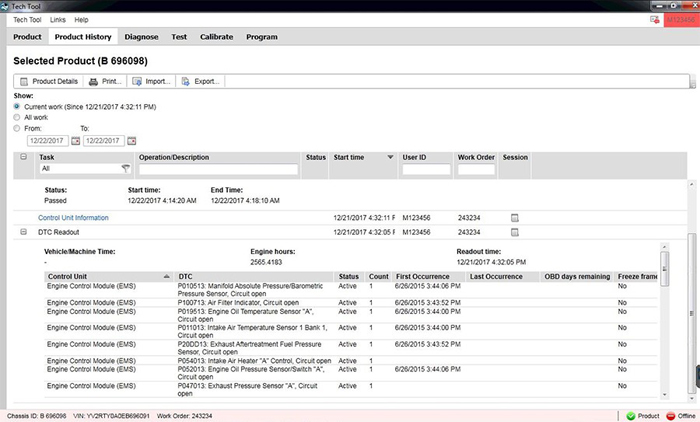Image resolution: width=700 pixels, height=422 pixels.
Task: Click the DTC column header
Action: pos(254,276)
